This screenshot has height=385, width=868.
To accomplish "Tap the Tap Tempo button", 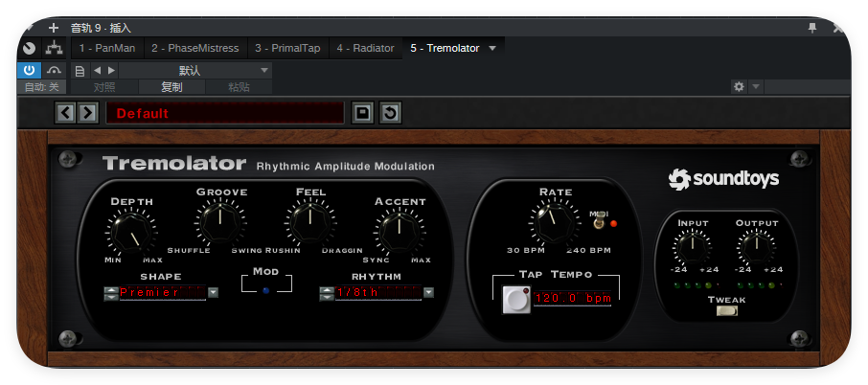I will point(516,299).
